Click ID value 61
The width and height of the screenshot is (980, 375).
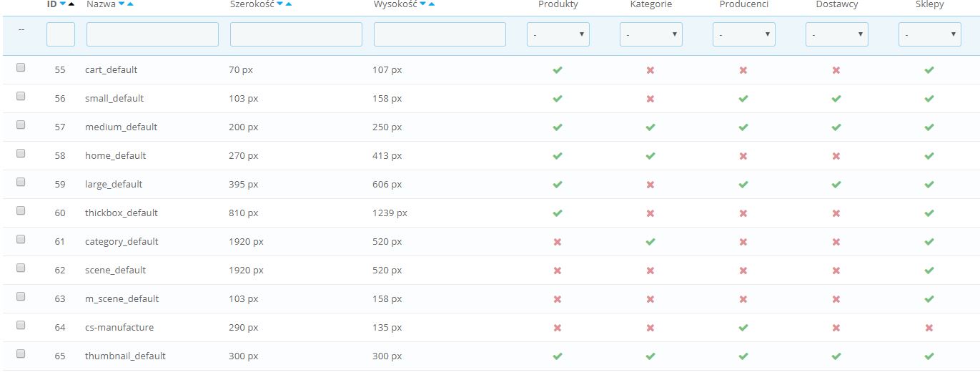click(x=60, y=242)
